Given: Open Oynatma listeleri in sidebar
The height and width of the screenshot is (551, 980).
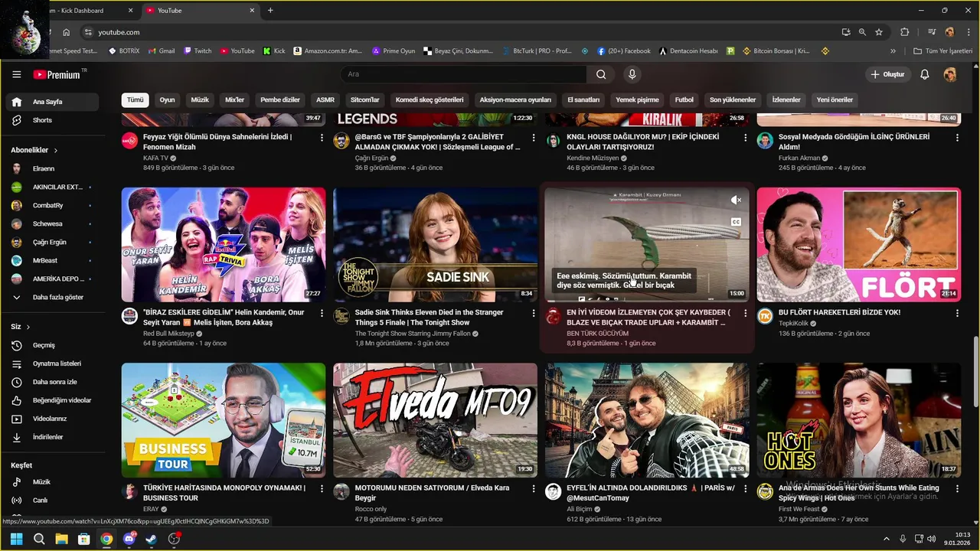Looking at the screenshot, I should pyautogui.click(x=52, y=364).
